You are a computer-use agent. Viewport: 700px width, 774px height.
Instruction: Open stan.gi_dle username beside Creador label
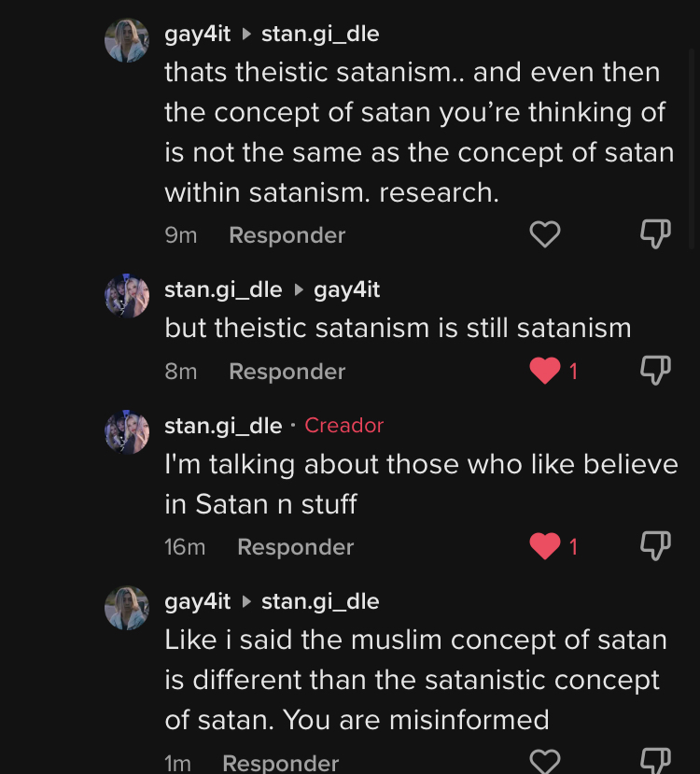[223, 426]
